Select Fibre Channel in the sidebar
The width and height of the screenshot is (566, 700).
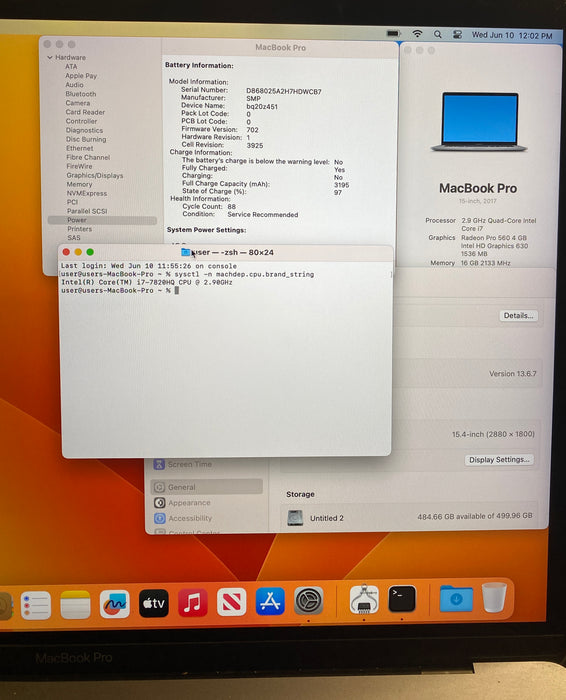click(x=88, y=157)
